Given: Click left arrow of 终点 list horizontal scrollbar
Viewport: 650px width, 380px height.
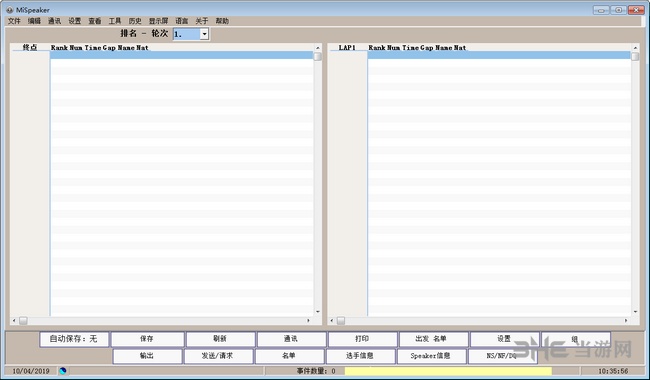Looking at the screenshot, I should click(x=15, y=320).
